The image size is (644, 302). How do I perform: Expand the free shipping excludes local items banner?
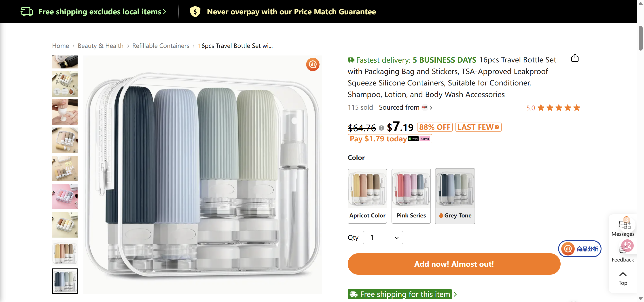[x=164, y=11]
